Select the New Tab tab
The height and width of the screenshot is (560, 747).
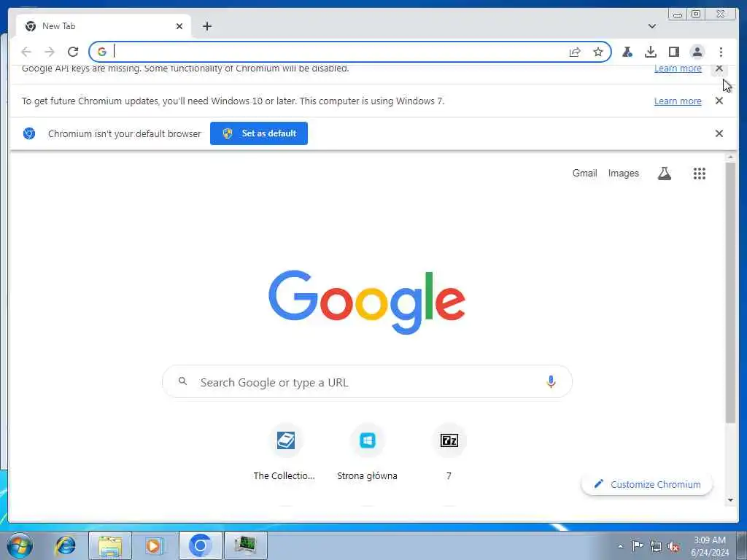[103, 26]
